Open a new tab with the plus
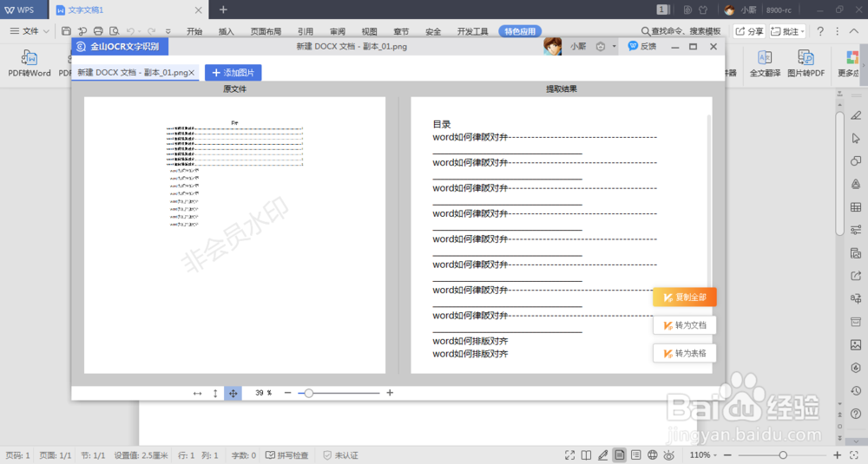The image size is (868, 464). point(223,10)
